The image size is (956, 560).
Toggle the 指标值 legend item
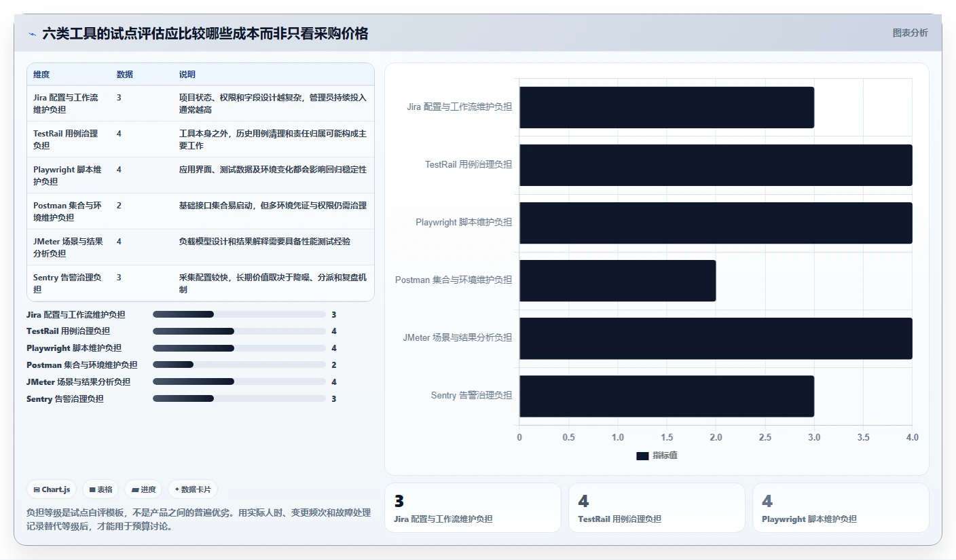click(657, 455)
